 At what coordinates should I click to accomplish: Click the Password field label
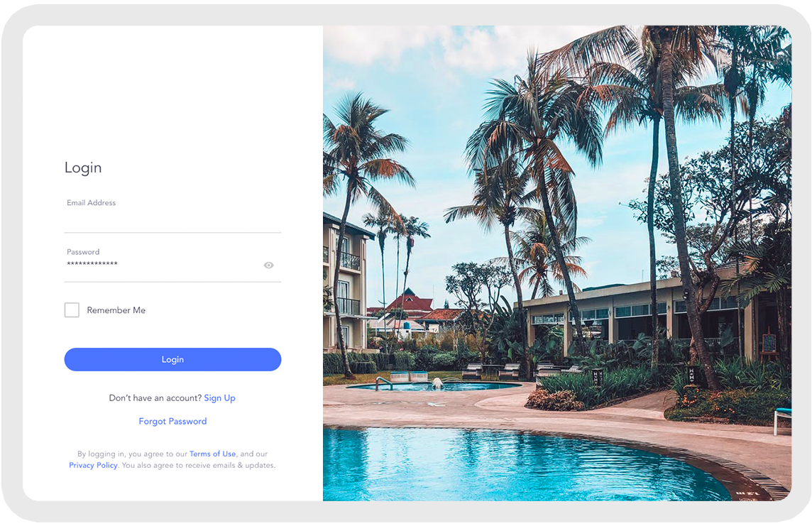[83, 252]
